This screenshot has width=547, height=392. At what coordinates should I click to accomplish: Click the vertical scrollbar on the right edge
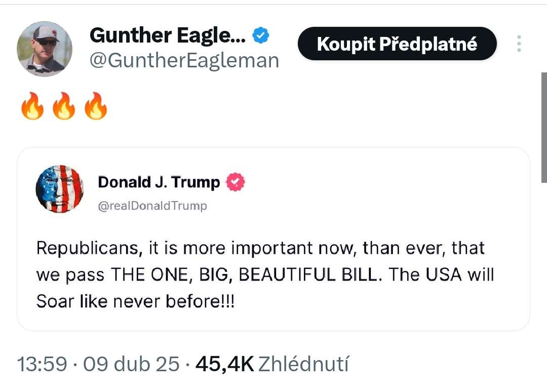pyautogui.click(x=544, y=127)
